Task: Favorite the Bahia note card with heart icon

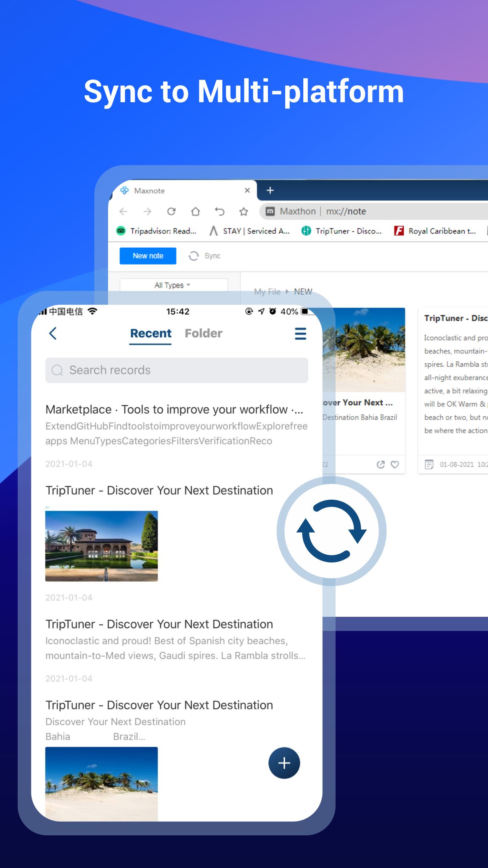Action: tap(395, 465)
